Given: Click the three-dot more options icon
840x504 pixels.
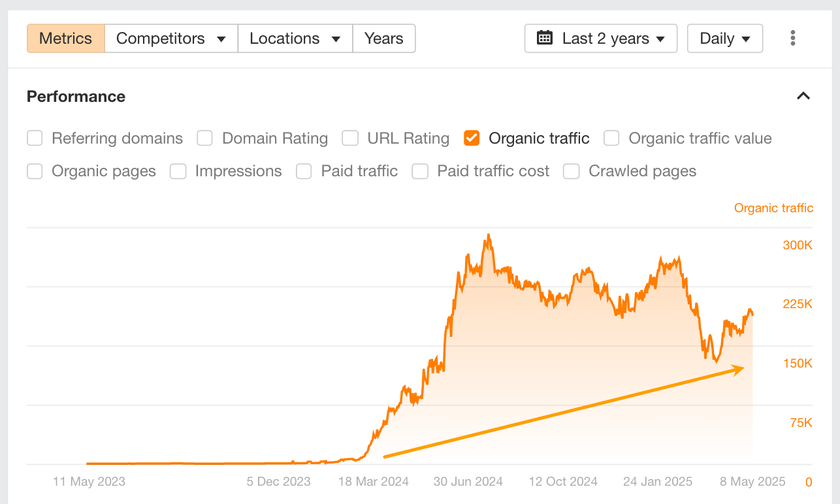Looking at the screenshot, I should (792, 39).
